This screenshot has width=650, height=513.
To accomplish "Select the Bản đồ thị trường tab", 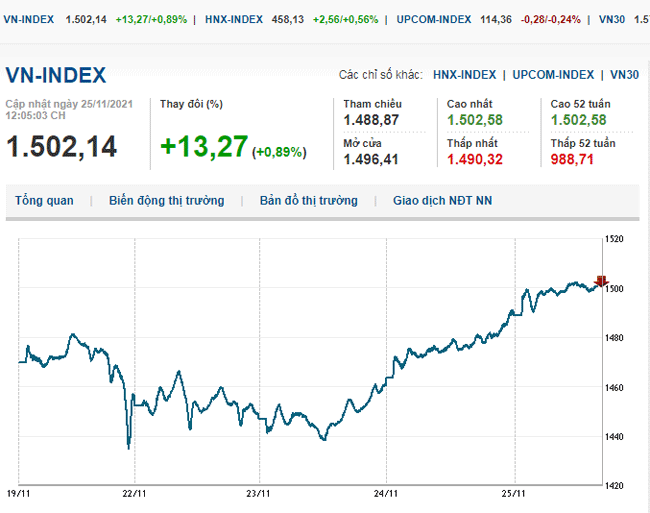I will (308, 201).
